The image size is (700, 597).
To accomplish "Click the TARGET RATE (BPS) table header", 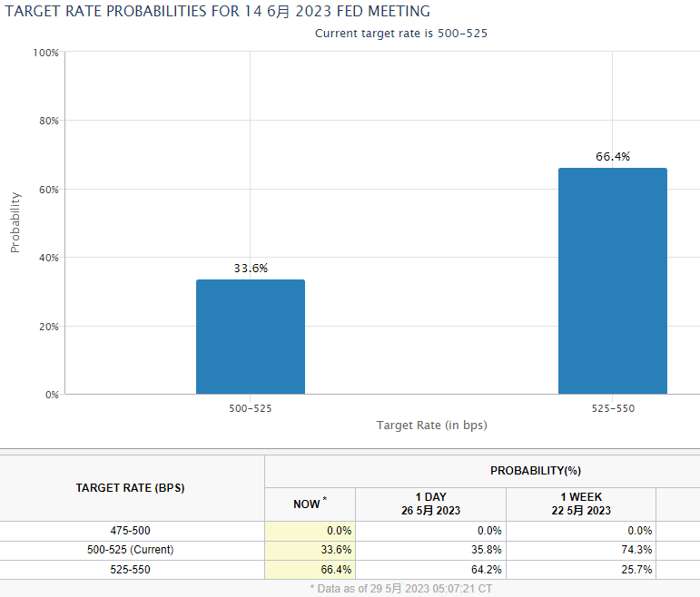I will pyautogui.click(x=130, y=488).
